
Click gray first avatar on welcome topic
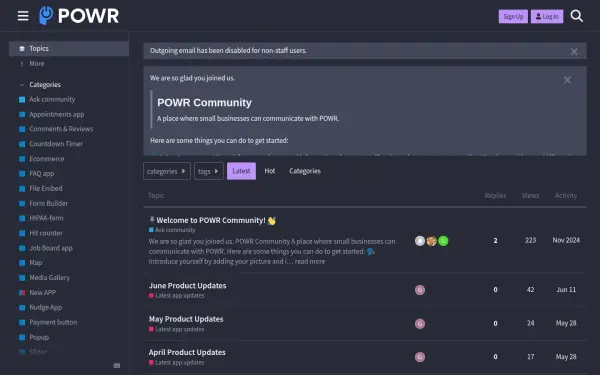click(x=420, y=241)
